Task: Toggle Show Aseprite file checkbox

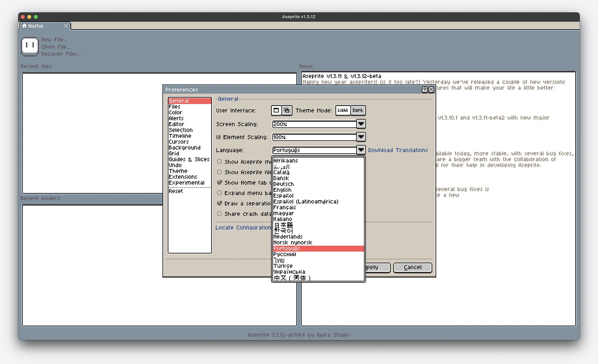Action: tap(219, 172)
